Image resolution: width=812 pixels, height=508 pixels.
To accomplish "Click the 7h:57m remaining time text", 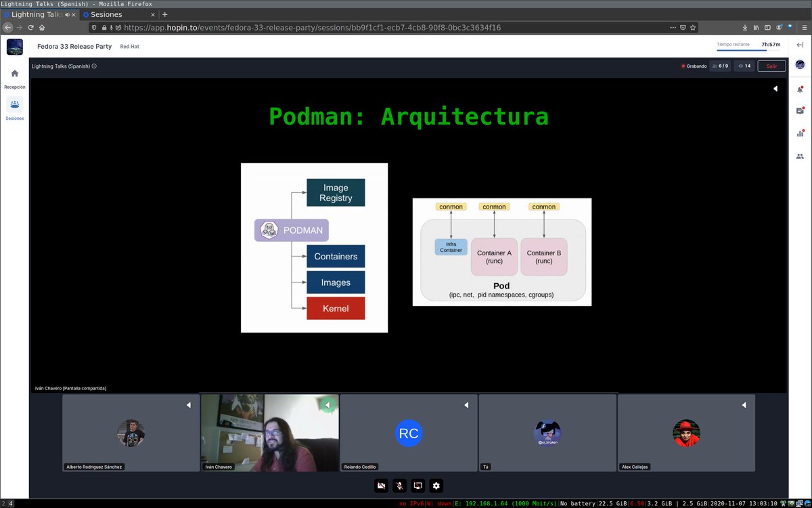I will point(771,45).
